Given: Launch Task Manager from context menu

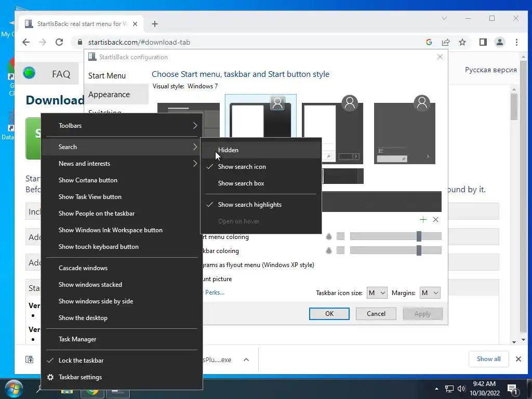Looking at the screenshot, I should (122, 339).
